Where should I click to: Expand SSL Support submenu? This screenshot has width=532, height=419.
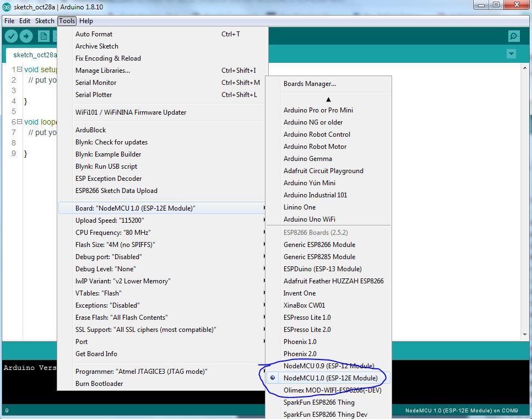162,330
